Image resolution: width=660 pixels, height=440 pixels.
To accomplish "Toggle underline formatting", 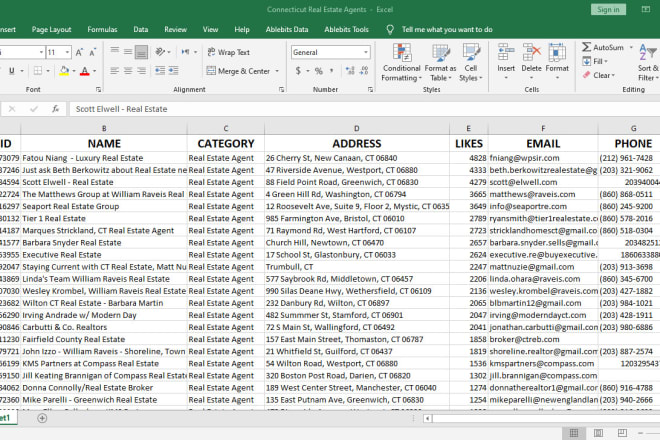I will click(x=12, y=71).
